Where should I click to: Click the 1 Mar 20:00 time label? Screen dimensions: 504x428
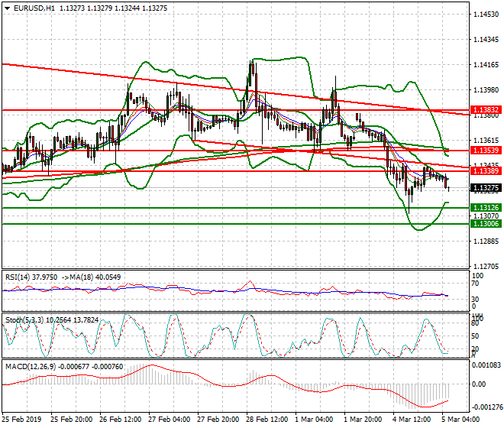[x=363, y=420]
